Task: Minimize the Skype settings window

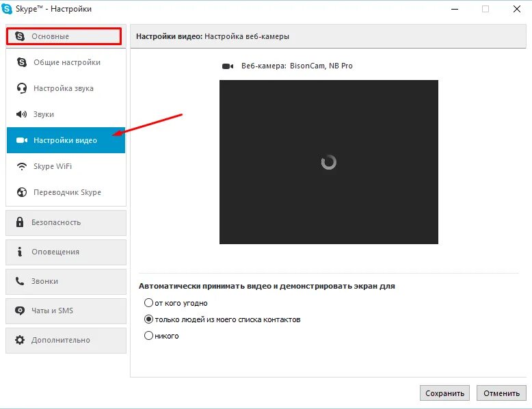Action: pyautogui.click(x=455, y=9)
